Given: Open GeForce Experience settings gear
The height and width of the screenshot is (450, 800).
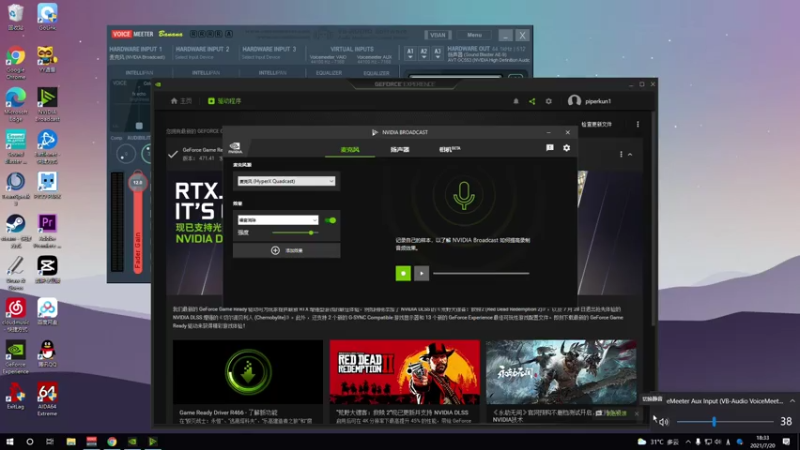Looking at the screenshot, I should pos(548,101).
